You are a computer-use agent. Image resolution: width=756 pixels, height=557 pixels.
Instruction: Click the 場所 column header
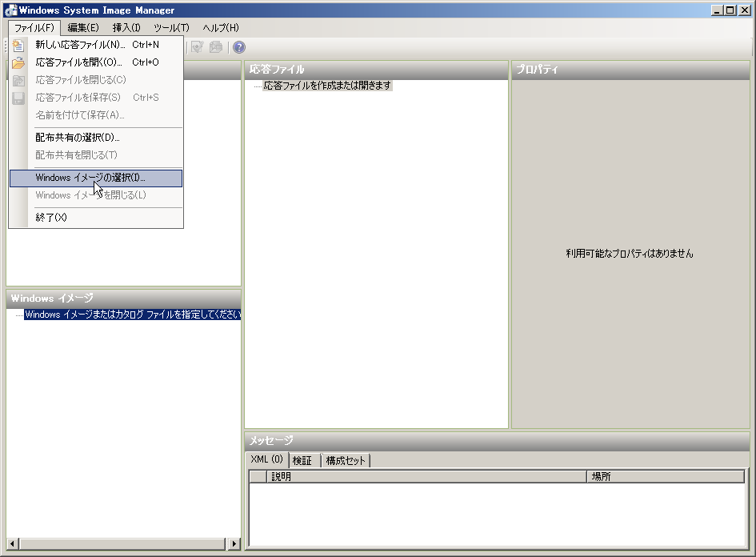666,477
